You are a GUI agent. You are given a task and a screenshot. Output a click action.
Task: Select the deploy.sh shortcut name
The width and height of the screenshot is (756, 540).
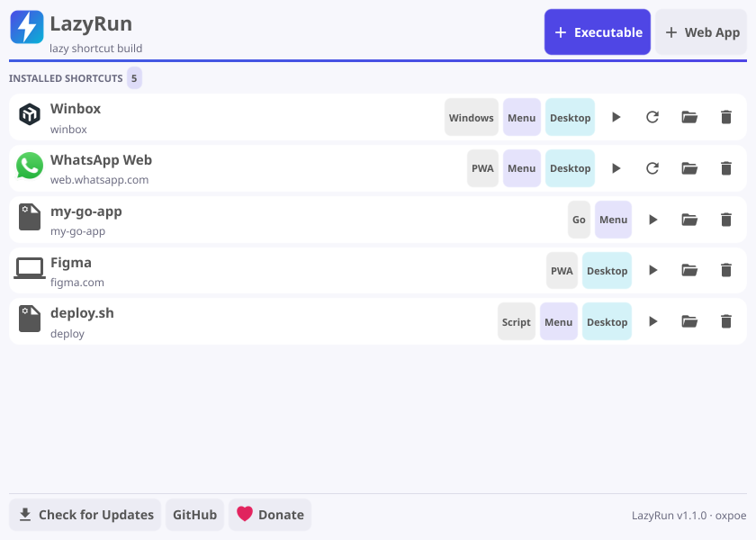(83, 313)
